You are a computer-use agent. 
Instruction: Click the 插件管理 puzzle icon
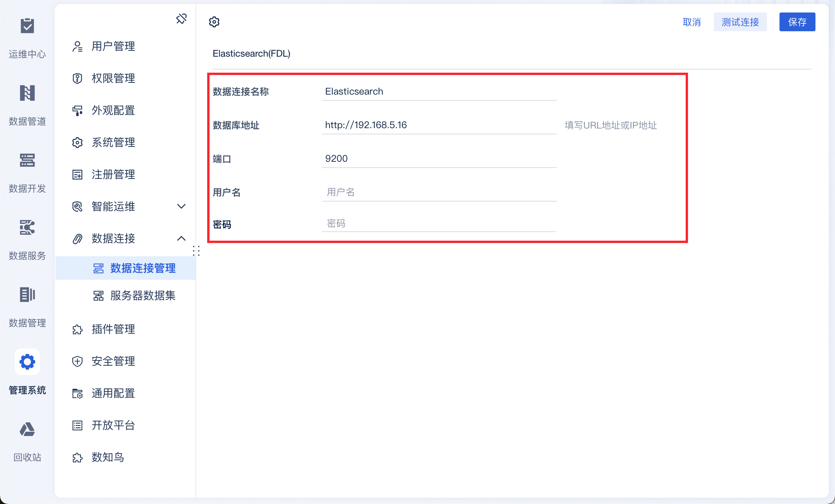77,329
